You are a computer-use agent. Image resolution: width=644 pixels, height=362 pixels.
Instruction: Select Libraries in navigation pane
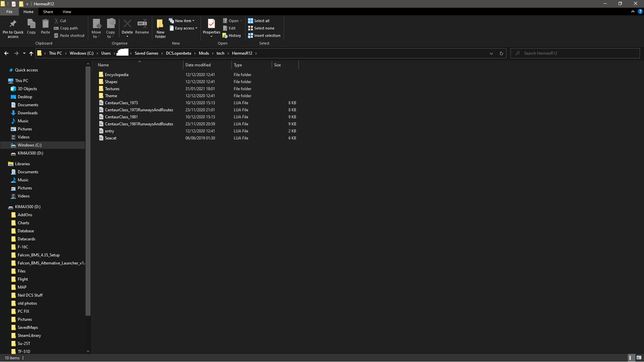tap(22, 164)
